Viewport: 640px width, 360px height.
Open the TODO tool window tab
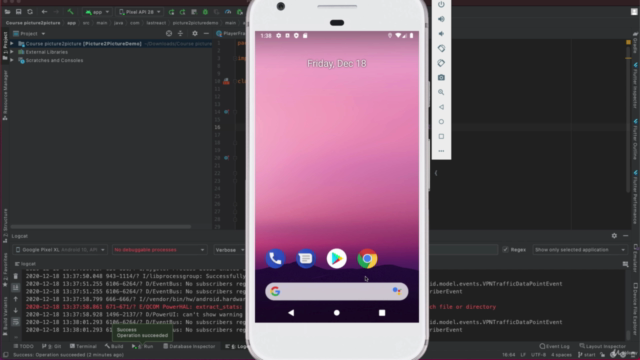(x=24, y=346)
